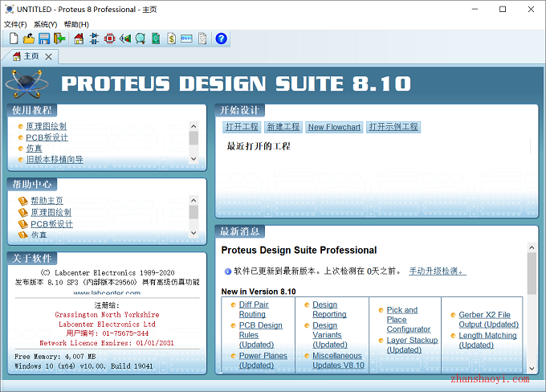Image resolution: width=546 pixels, height=392 pixels.
Task: Click up arrow of 使用教程 scrollbar
Action: click(x=194, y=126)
